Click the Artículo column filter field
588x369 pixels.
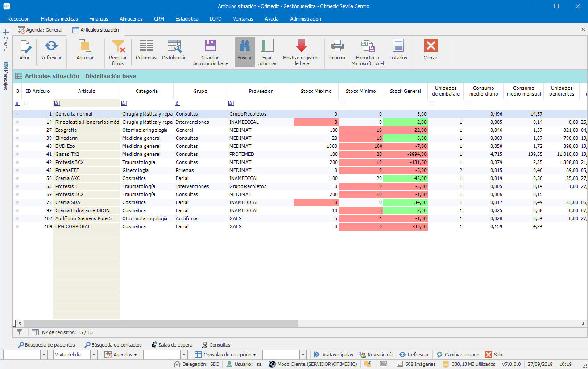coord(89,103)
